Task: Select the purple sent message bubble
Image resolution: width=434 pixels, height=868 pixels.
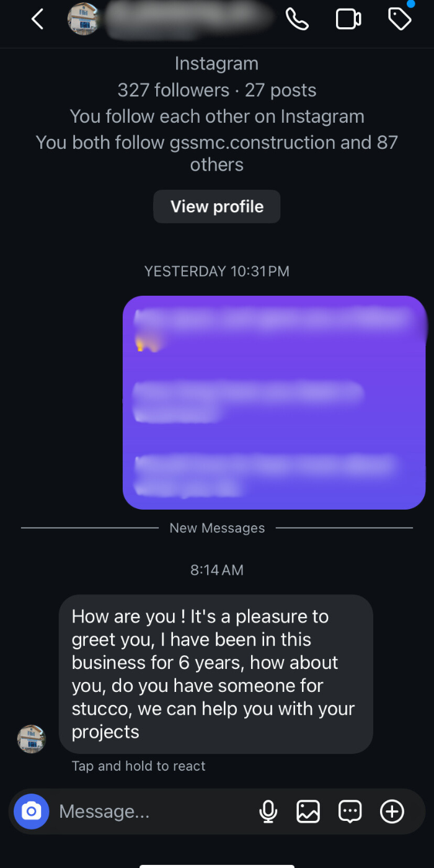Action: coord(274,402)
